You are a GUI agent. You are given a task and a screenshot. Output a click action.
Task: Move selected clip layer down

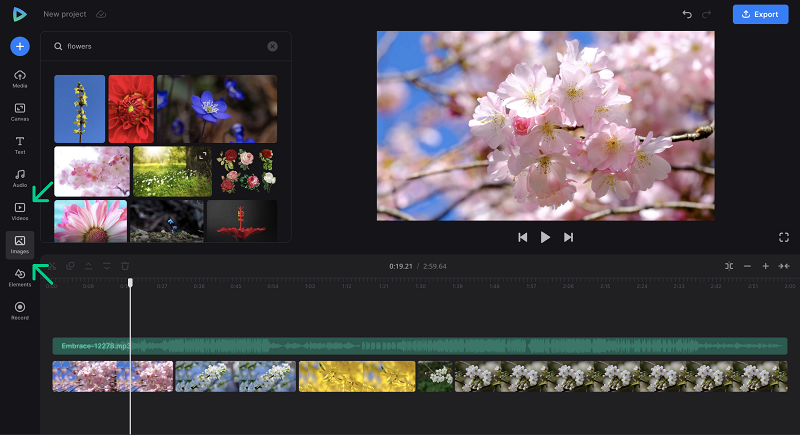tap(107, 266)
